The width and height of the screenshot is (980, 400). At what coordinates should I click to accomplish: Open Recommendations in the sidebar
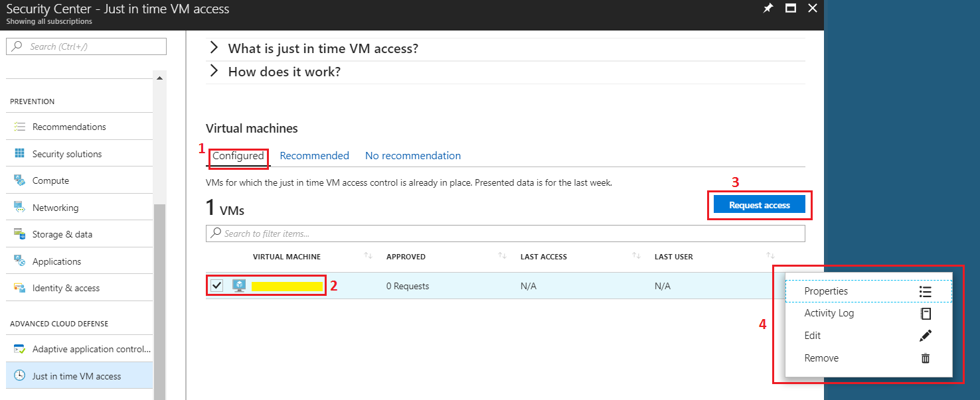(69, 127)
